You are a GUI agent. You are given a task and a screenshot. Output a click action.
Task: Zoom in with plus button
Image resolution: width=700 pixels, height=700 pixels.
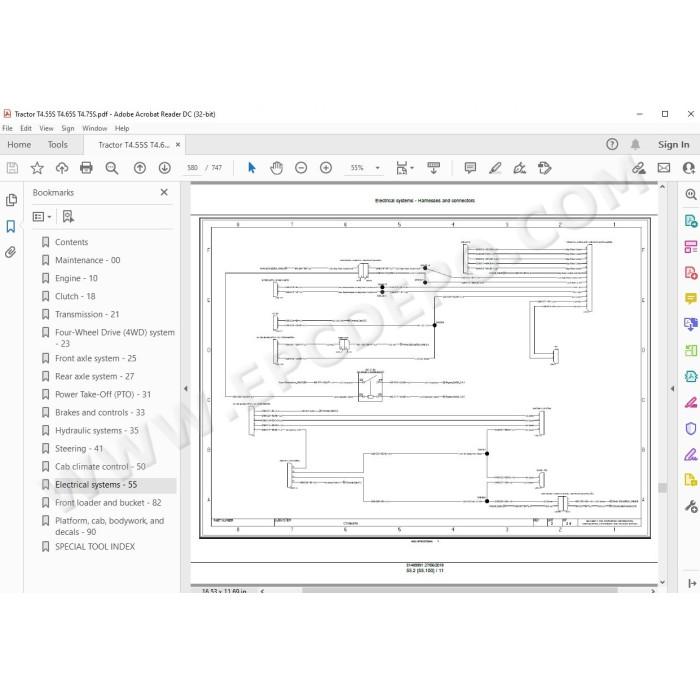coord(326,168)
